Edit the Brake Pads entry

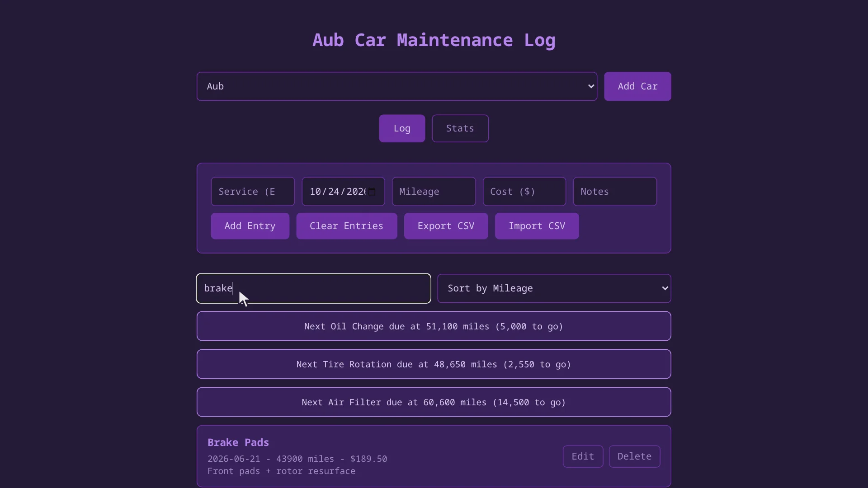point(583,456)
